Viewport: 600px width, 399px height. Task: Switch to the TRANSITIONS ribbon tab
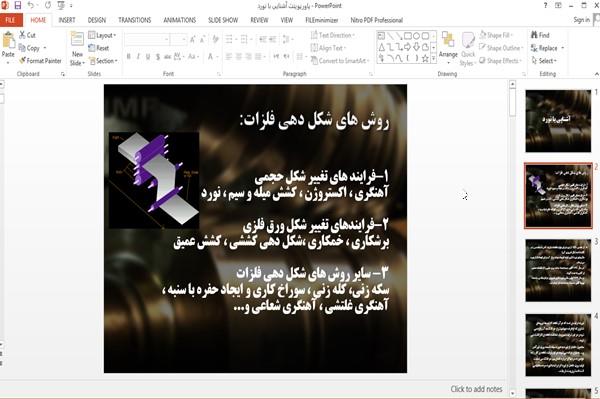coord(135,20)
